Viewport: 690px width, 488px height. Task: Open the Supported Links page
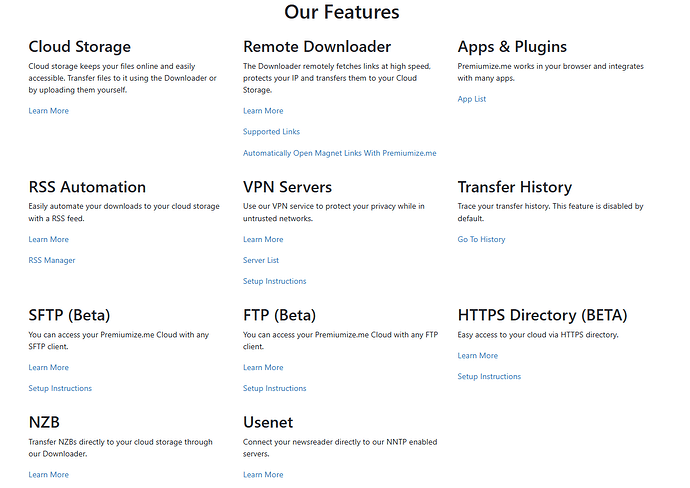(x=271, y=132)
